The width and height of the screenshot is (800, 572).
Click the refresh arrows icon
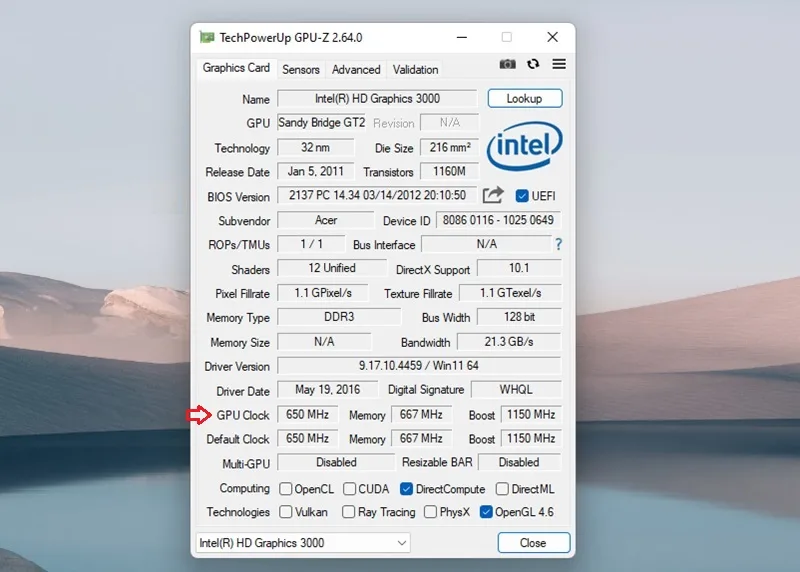(533, 64)
